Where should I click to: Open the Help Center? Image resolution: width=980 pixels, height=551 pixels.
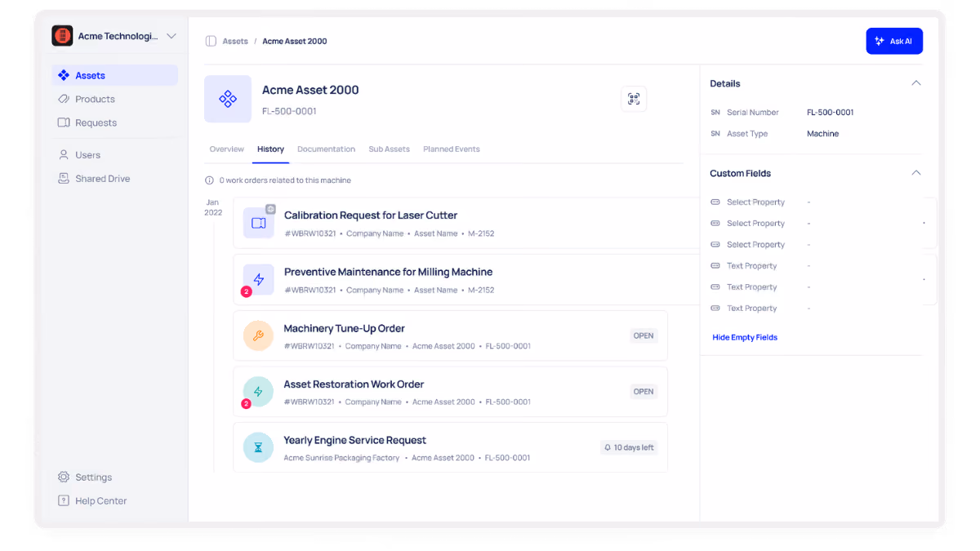tap(115, 500)
